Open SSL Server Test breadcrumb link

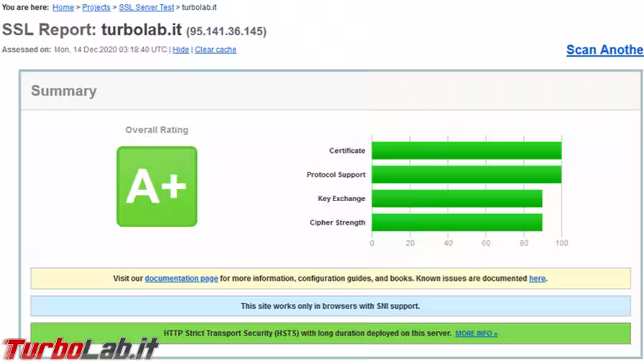[x=146, y=7]
